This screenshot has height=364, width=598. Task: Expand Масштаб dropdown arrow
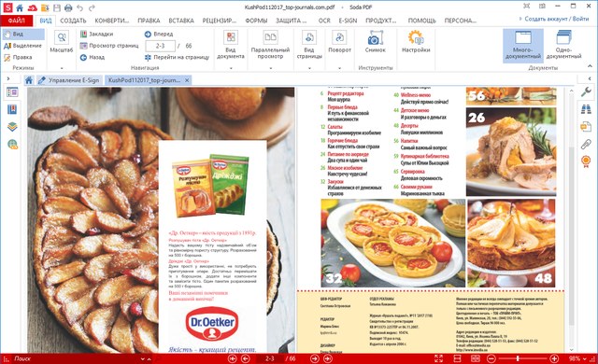coord(62,68)
